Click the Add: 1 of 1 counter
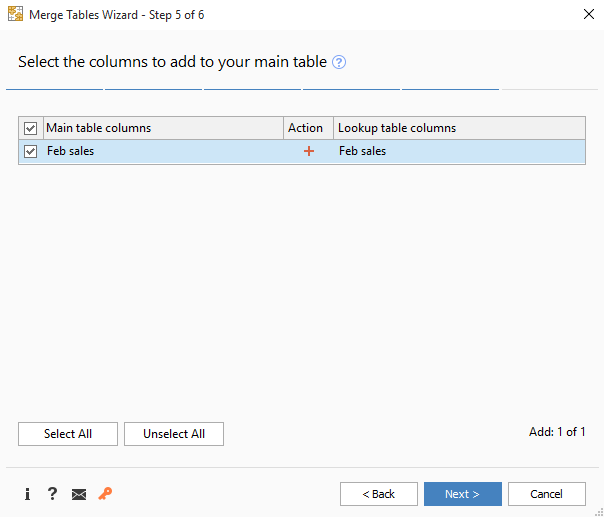The image size is (604, 517). click(557, 432)
